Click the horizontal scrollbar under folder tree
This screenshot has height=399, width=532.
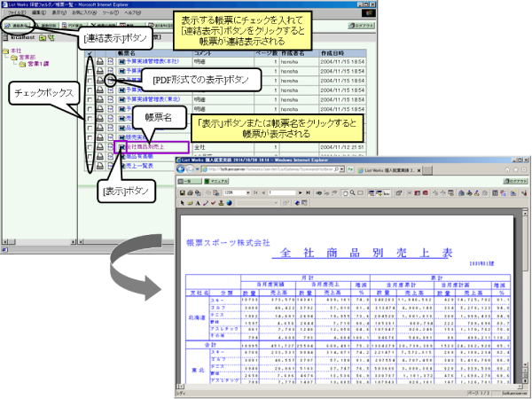[x=39, y=241]
